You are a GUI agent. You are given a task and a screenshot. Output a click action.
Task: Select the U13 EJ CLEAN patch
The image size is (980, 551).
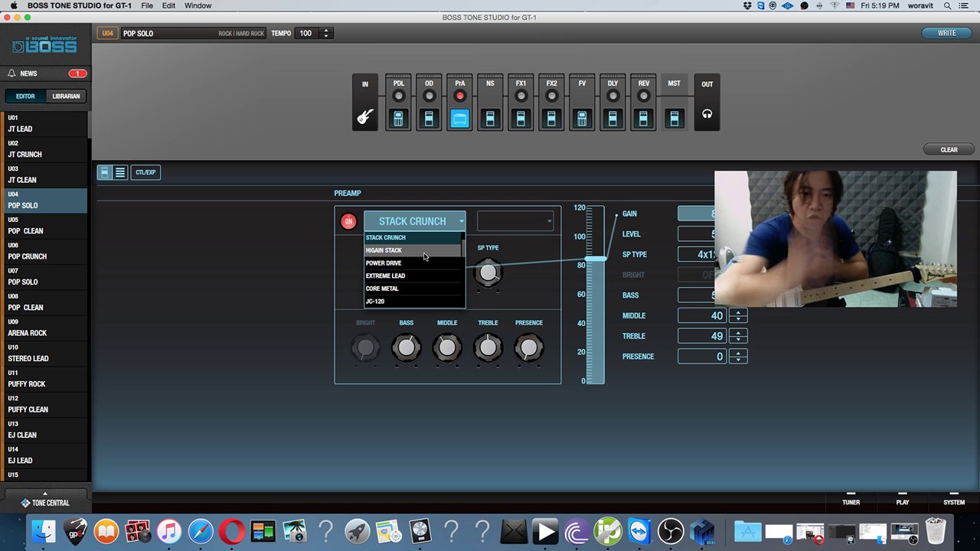point(44,430)
